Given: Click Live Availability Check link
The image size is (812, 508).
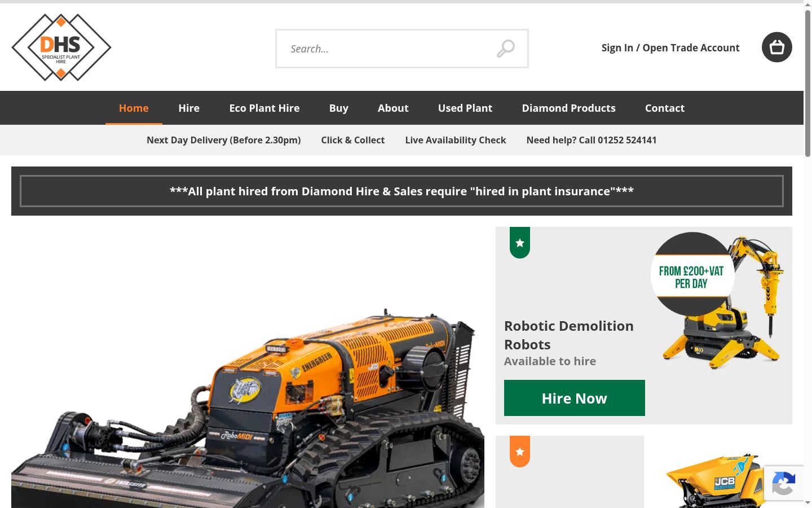Looking at the screenshot, I should 456,140.
